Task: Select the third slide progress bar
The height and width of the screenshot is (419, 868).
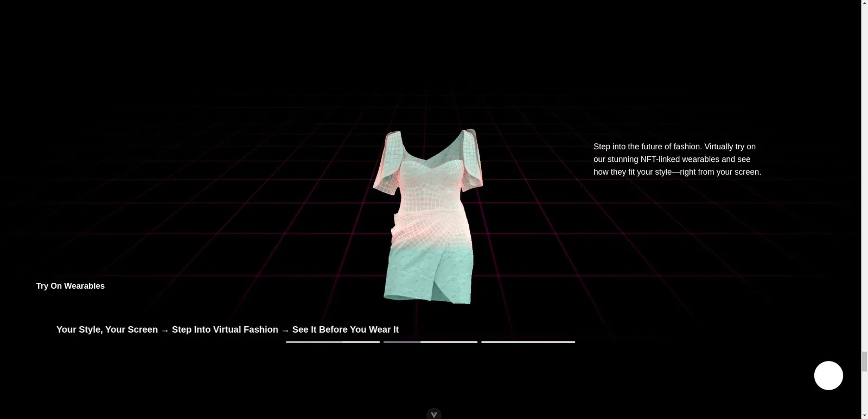Action: pyautogui.click(x=528, y=342)
